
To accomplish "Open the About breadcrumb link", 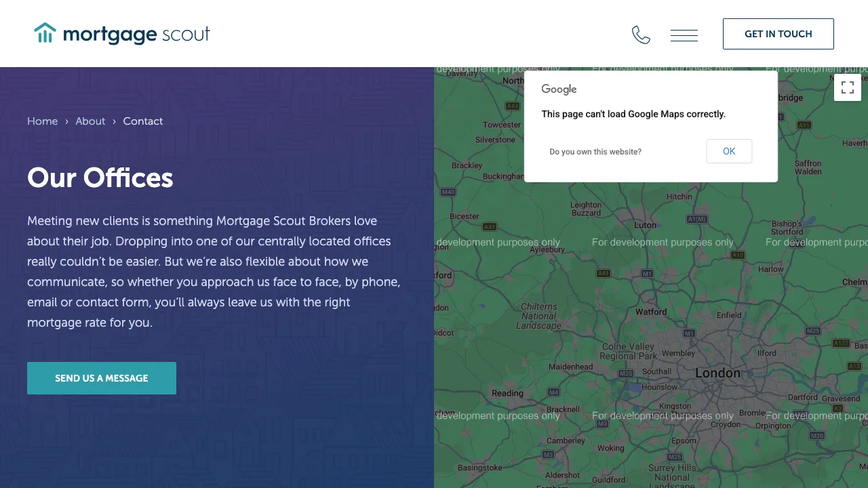I will point(90,121).
